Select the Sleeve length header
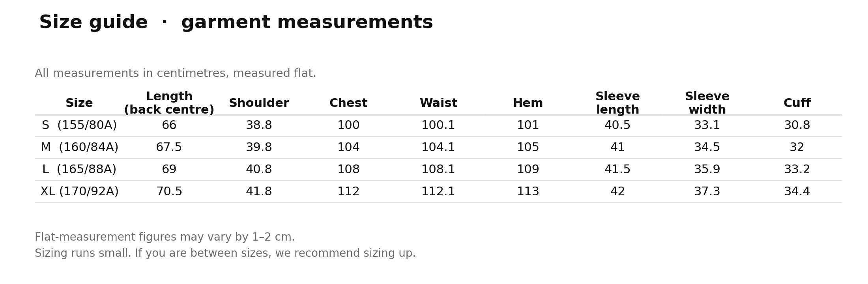Screen dimensions: 868x284 (x=617, y=103)
